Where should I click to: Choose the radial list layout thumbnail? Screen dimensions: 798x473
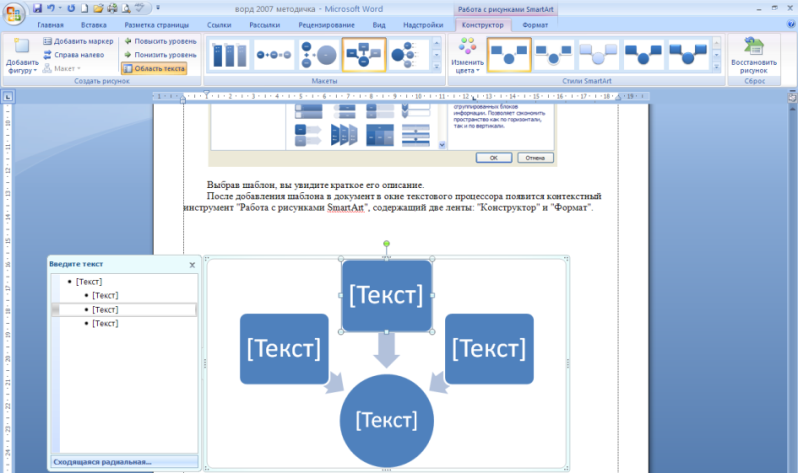click(x=409, y=54)
